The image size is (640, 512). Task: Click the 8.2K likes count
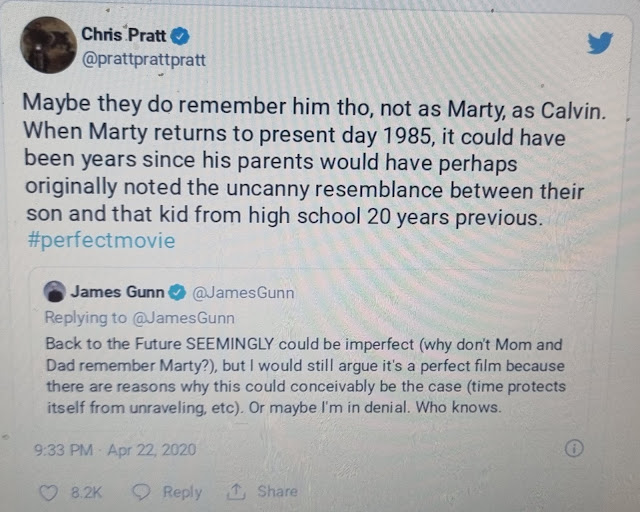point(86,492)
